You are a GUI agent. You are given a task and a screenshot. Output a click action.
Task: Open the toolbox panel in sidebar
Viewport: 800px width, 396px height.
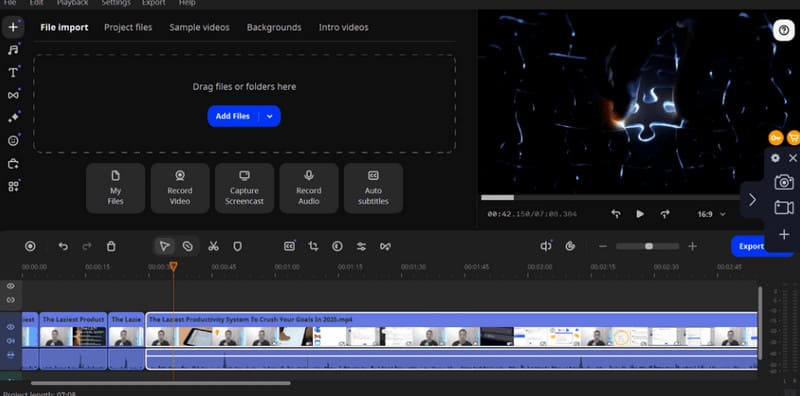pyautogui.click(x=13, y=163)
